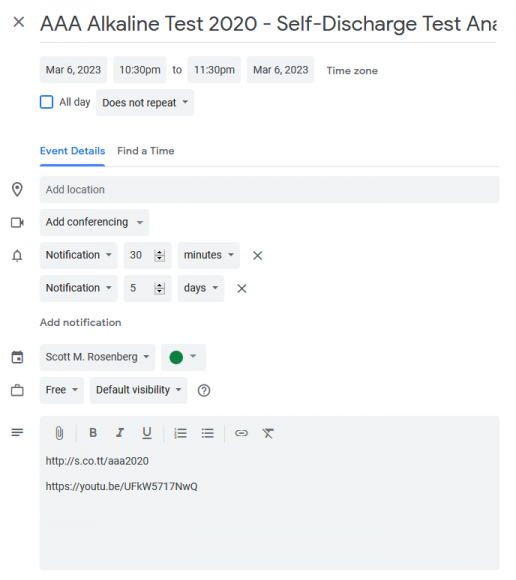Open the Does not repeat dropdown
Screen dimensions: 516x580
pyautogui.click(x=145, y=102)
